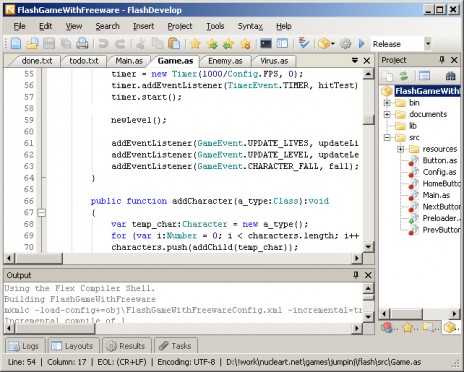Collapse the addCharacter function fold marker
Viewport: 464px width, 372px height.
(41, 212)
